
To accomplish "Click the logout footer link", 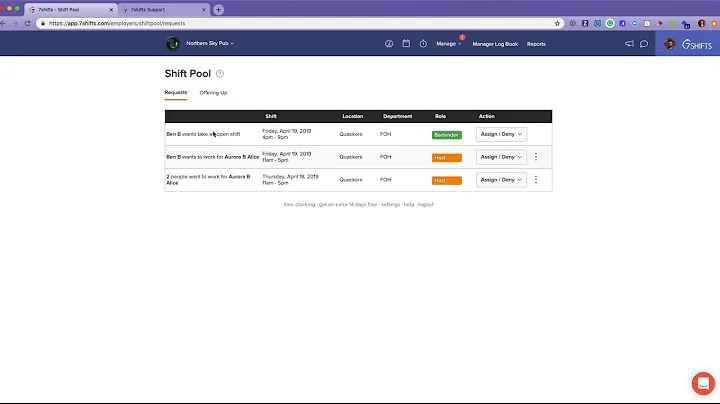I will pyautogui.click(x=426, y=204).
